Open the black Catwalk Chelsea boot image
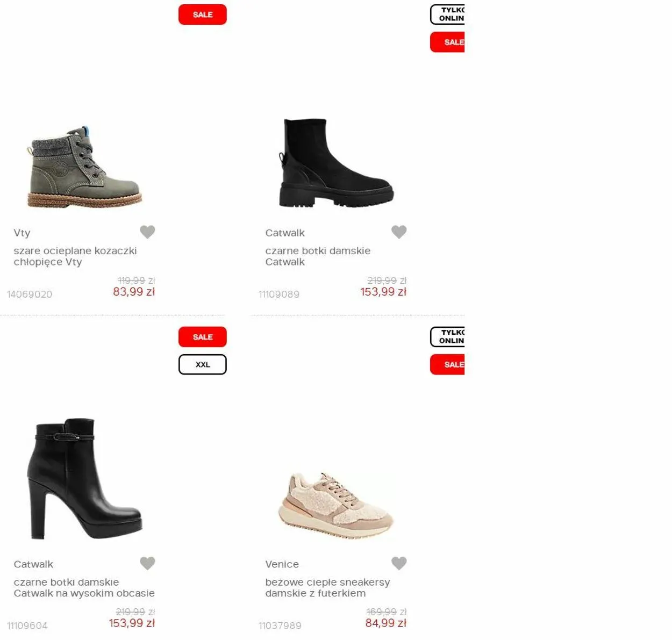The width and height of the screenshot is (672, 640). tap(337, 163)
